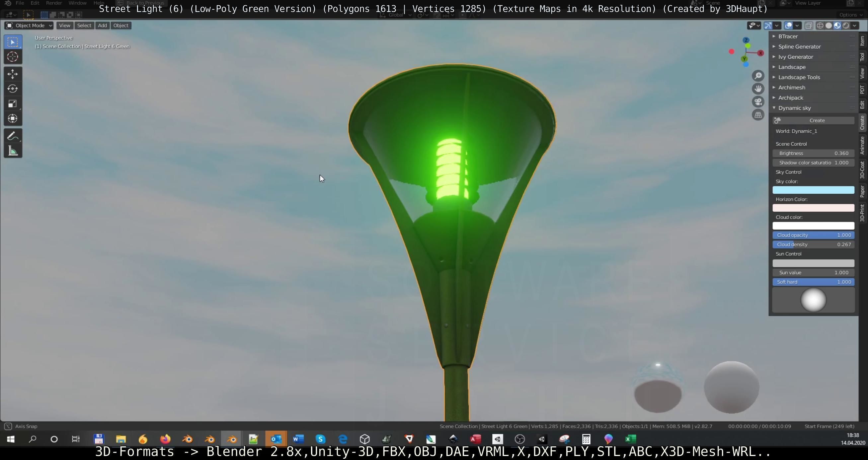Click the red X axis gizmo

point(760,53)
